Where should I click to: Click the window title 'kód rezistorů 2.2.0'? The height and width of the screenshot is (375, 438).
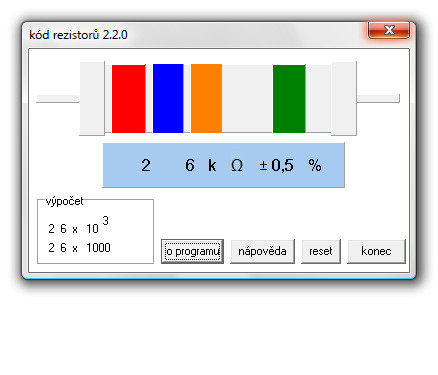pos(78,35)
